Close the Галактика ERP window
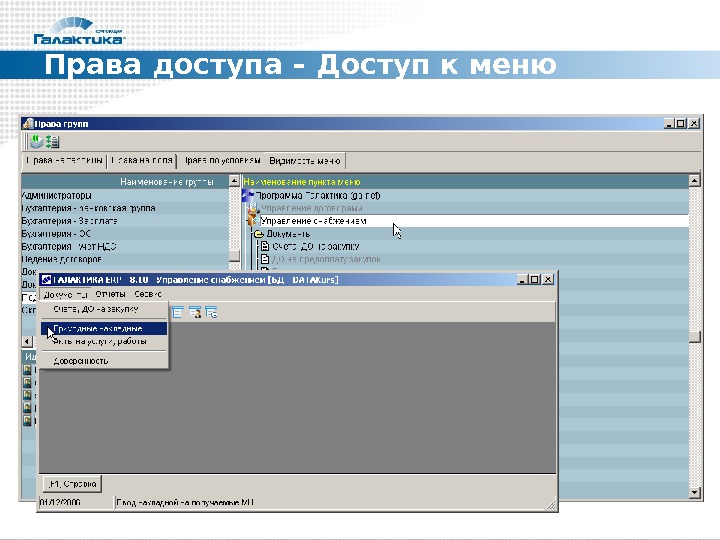720x540 pixels. (548, 279)
